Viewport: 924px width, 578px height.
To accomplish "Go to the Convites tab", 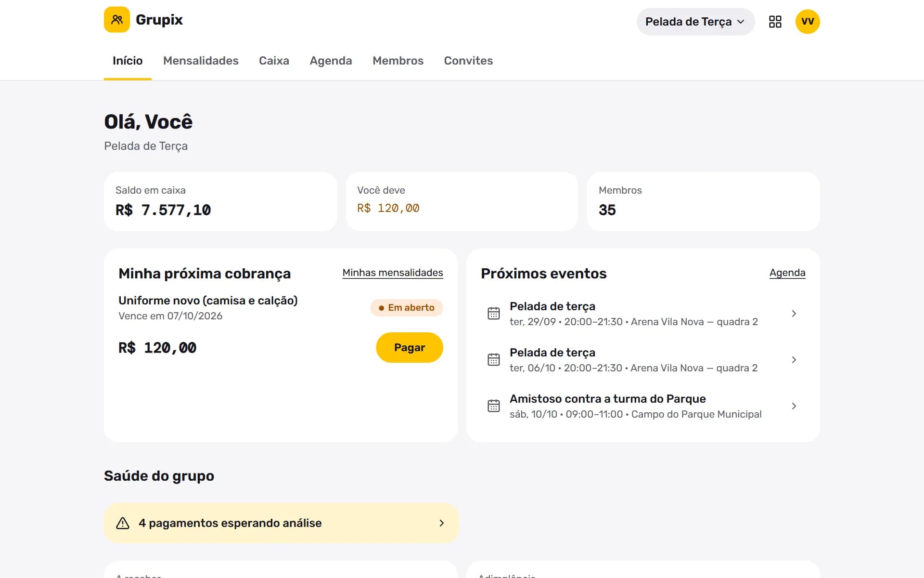I will coord(468,61).
